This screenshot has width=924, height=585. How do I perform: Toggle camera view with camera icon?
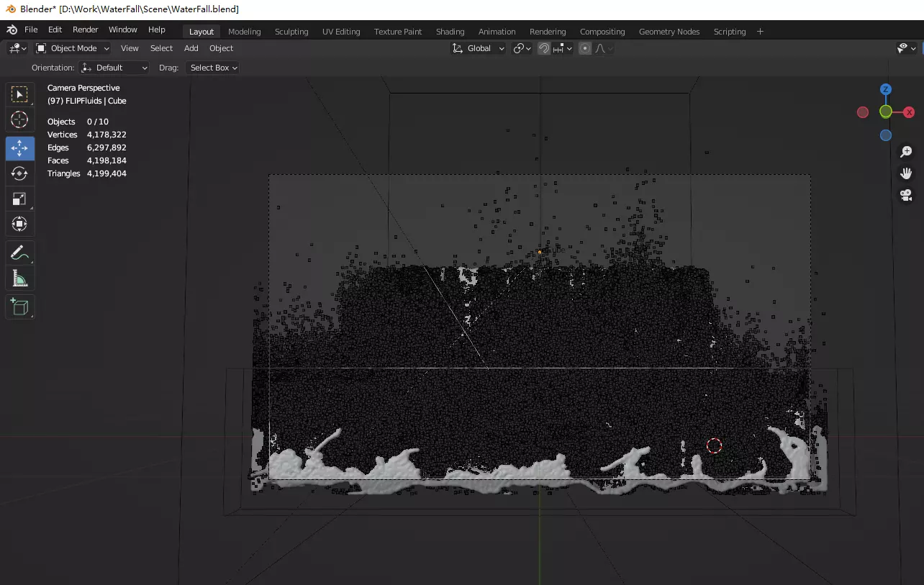906,195
